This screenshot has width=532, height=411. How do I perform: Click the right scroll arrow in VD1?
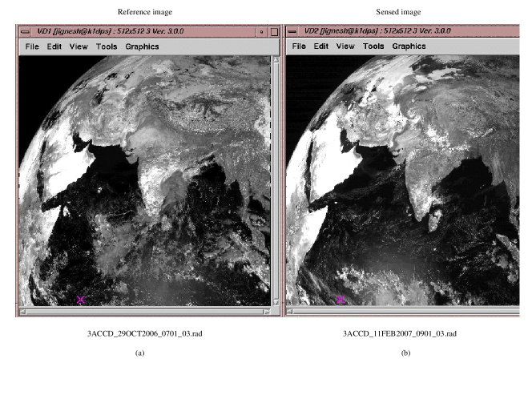pyautogui.click(x=267, y=311)
